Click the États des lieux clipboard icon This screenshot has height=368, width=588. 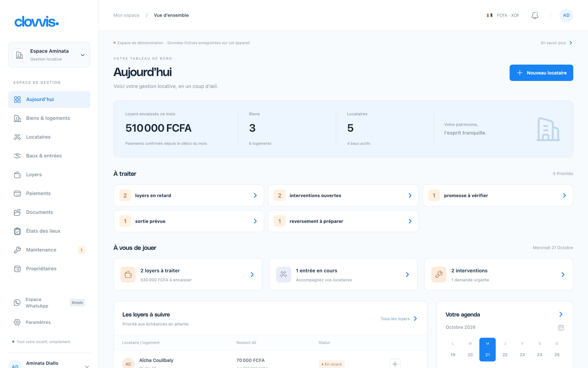17,231
